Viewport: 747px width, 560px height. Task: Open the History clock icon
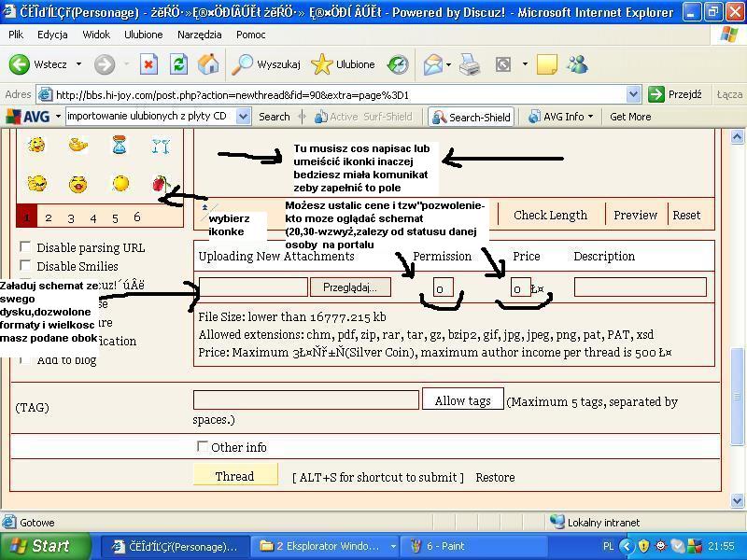coord(399,64)
